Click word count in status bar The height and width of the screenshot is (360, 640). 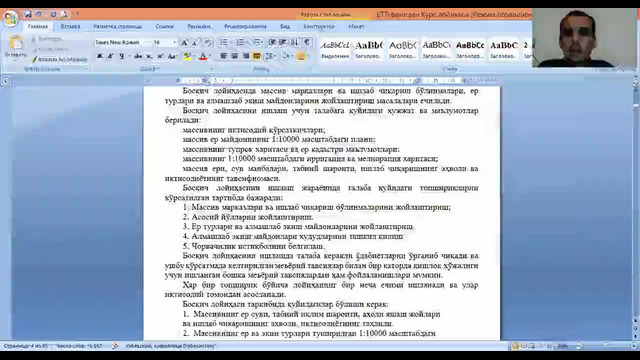coord(79,346)
